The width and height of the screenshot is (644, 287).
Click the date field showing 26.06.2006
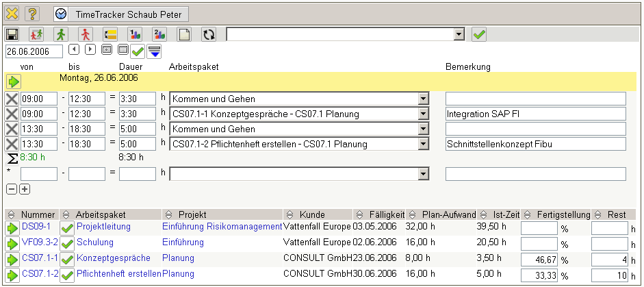click(x=34, y=51)
